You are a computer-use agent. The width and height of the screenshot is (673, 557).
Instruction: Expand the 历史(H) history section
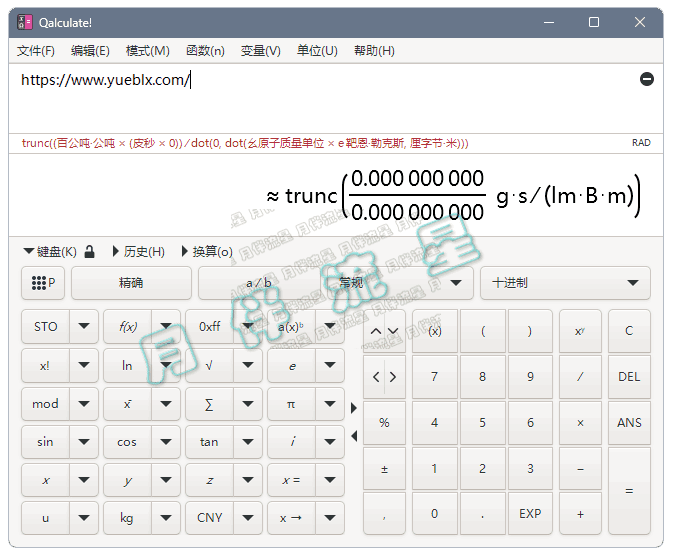tap(139, 251)
